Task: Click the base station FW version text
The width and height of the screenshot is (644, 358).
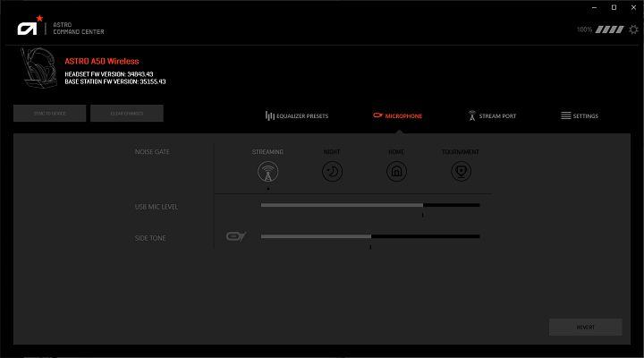Action: coord(115,81)
